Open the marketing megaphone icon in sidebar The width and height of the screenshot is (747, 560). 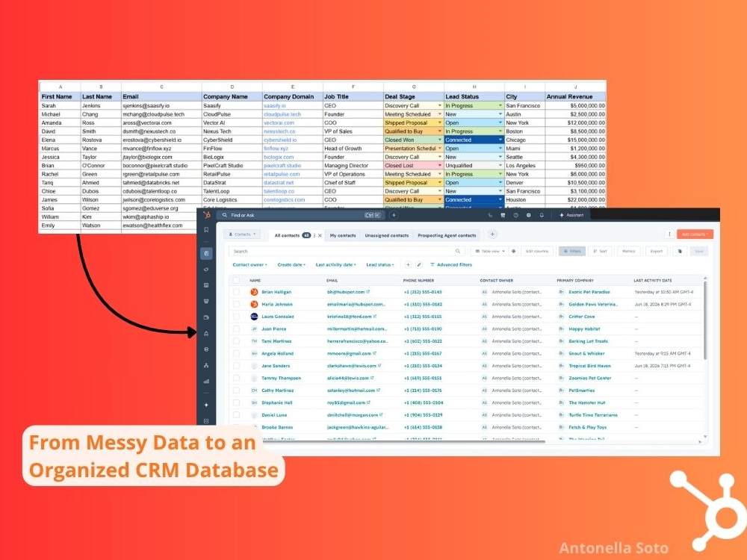206,270
